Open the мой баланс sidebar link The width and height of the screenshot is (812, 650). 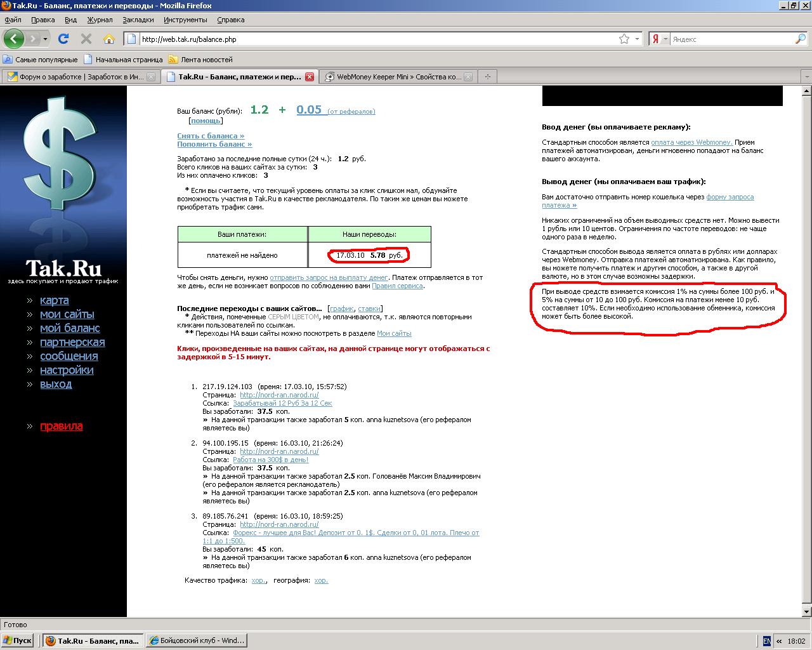click(70, 328)
